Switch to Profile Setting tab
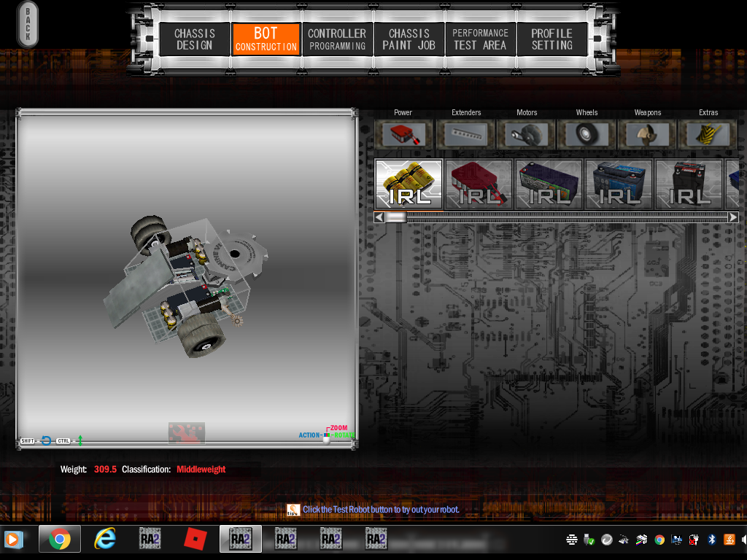747x560 pixels. tap(551, 39)
